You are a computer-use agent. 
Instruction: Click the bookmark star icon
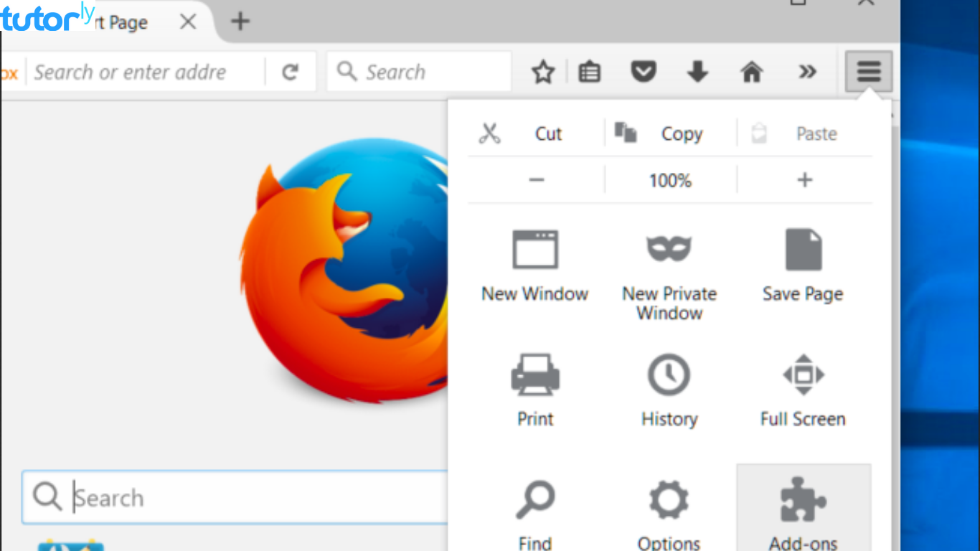543,72
